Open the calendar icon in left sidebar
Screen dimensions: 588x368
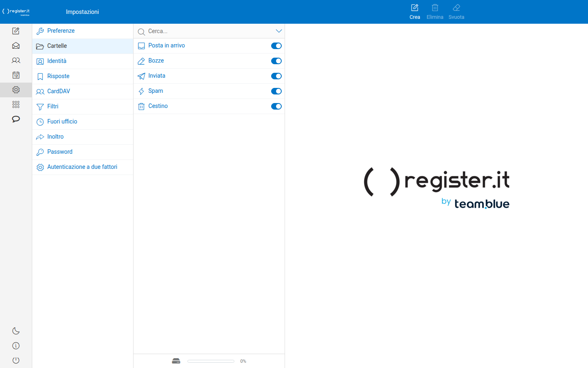(16, 75)
